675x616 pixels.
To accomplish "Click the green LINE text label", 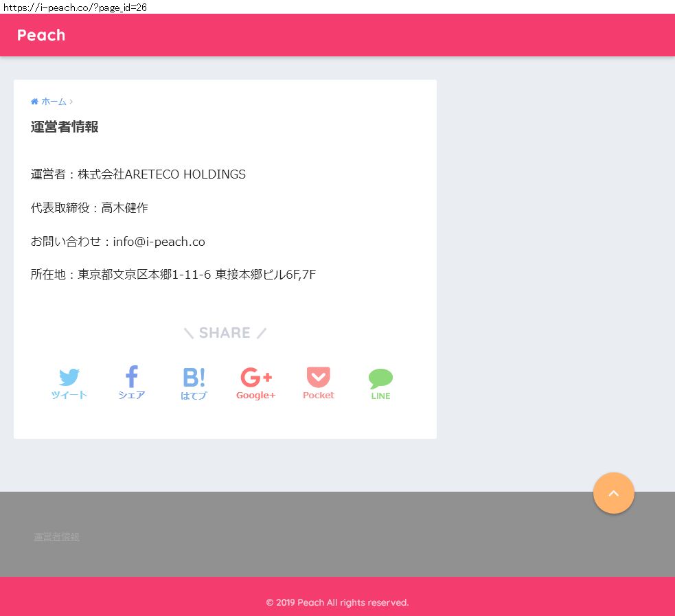I will [x=380, y=396].
